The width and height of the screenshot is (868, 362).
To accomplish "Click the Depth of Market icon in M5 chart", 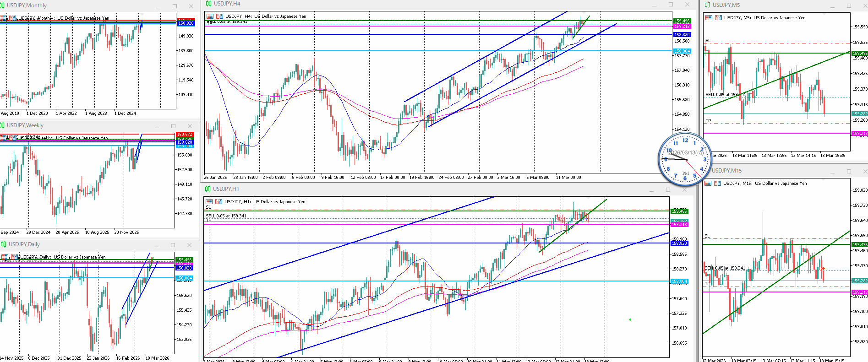I will pos(709,18).
